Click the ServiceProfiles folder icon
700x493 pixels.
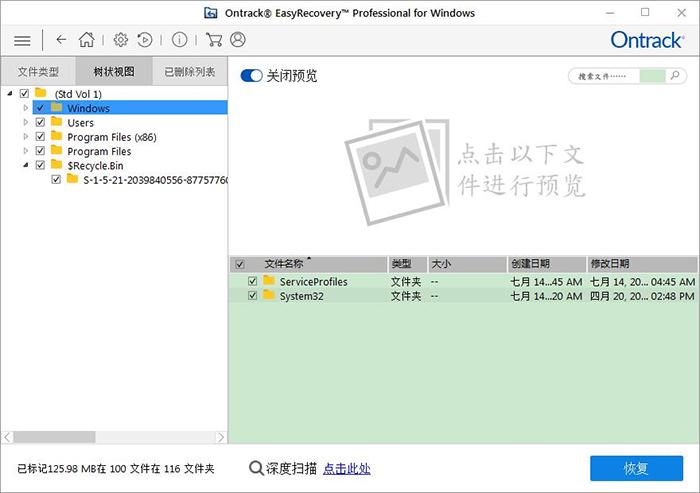click(269, 281)
